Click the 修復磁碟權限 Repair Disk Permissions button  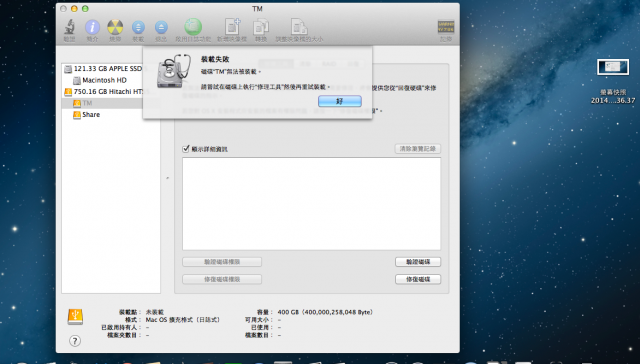point(222,279)
